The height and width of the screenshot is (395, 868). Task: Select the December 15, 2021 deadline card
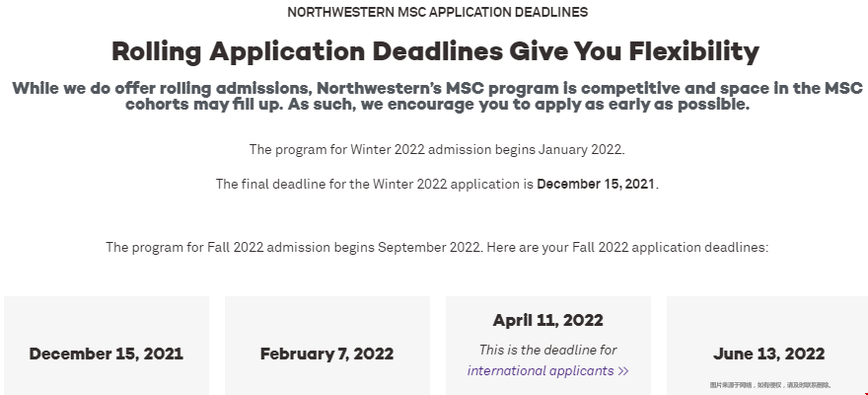click(x=107, y=346)
